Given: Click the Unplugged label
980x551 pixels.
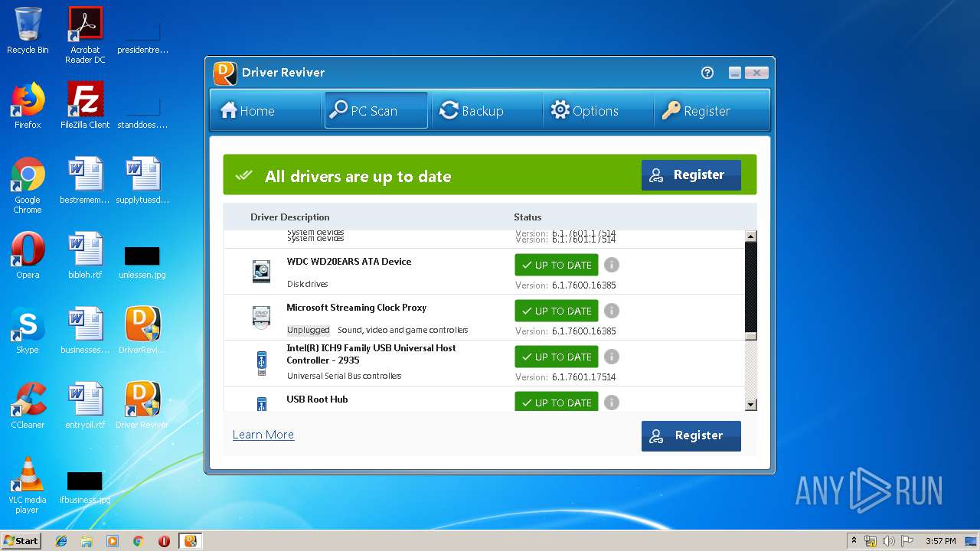Looking at the screenshot, I should pos(309,330).
